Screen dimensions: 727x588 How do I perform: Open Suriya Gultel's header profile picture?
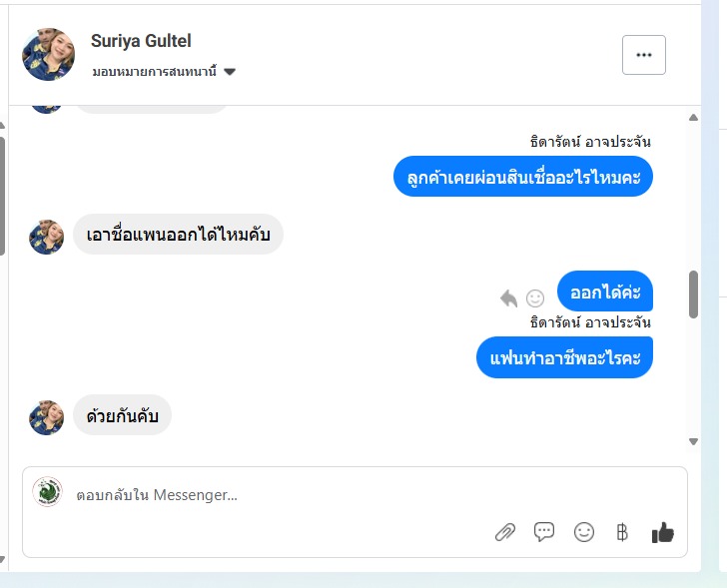pyautogui.click(x=48, y=54)
